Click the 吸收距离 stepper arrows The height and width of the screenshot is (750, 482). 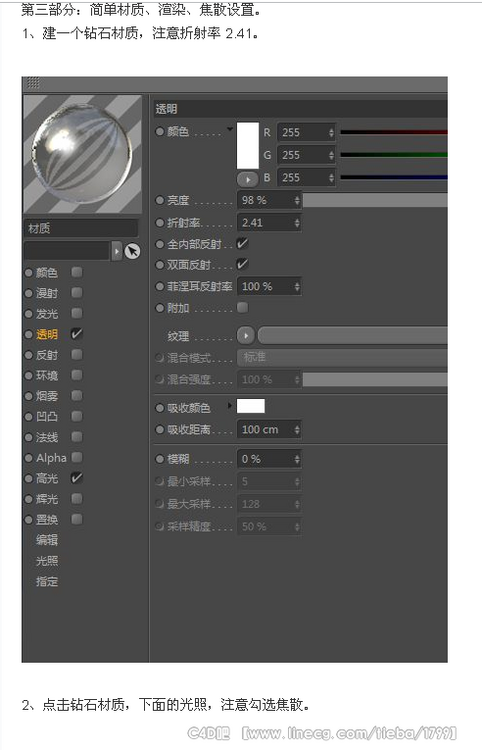(x=297, y=430)
